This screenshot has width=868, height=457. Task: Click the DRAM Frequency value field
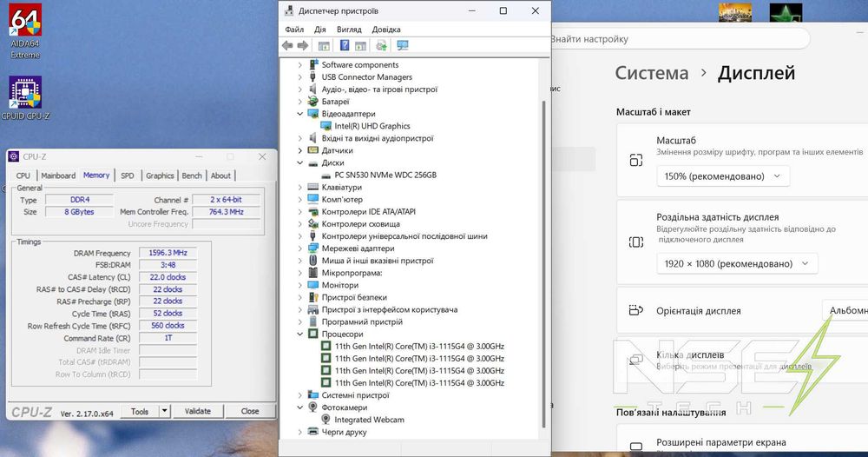click(x=168, y=253)
